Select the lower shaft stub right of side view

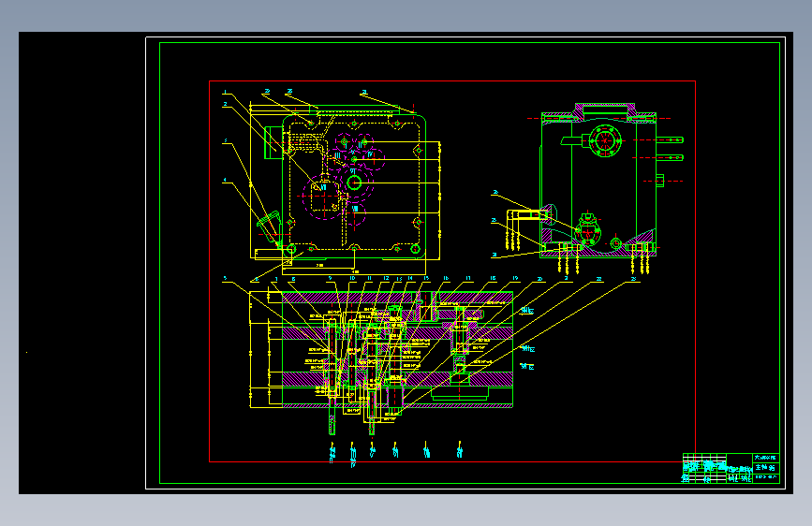click(670, 157)
